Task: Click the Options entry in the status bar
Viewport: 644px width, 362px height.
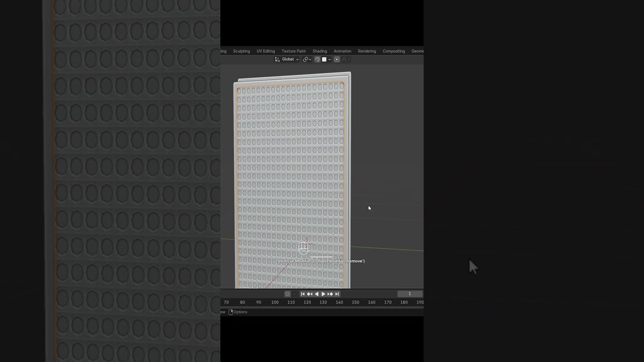Action: coord(238,312)
